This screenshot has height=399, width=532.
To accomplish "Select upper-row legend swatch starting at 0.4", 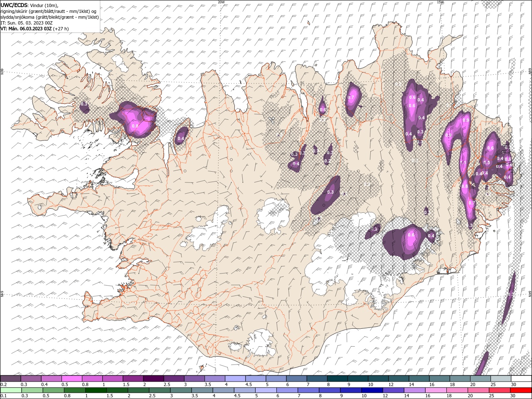I will (x=51, y=379).
